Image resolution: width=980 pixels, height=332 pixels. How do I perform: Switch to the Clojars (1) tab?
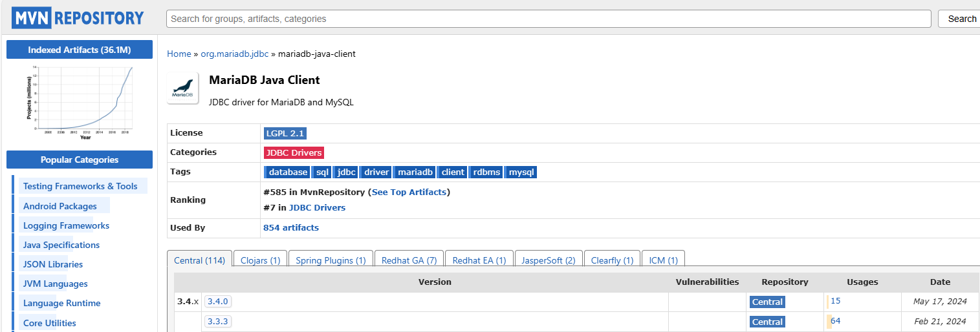click(260, 260)
